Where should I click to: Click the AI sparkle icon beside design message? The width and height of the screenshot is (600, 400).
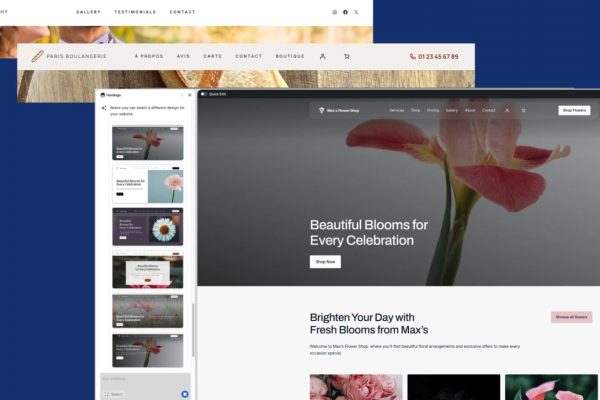[x=104, y=108]
